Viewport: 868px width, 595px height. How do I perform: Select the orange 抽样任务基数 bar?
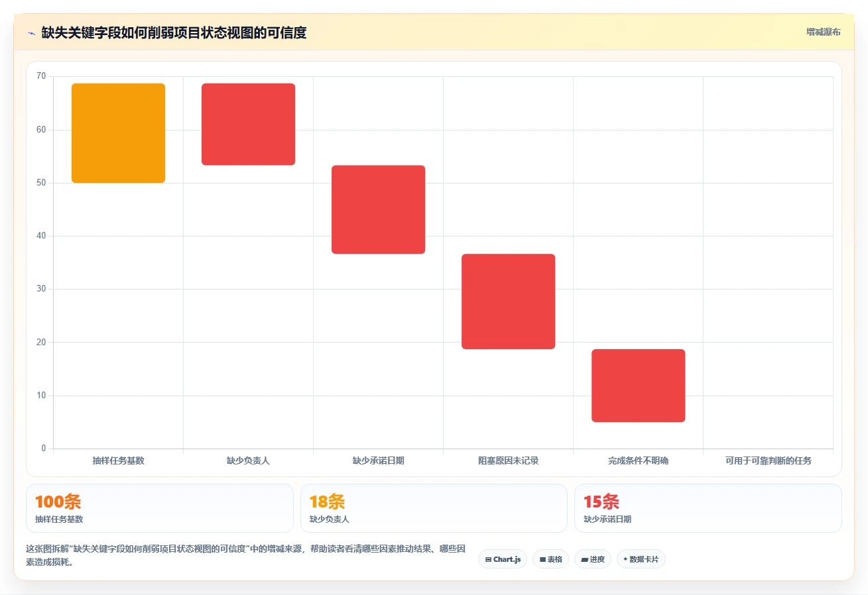point(118,133)
